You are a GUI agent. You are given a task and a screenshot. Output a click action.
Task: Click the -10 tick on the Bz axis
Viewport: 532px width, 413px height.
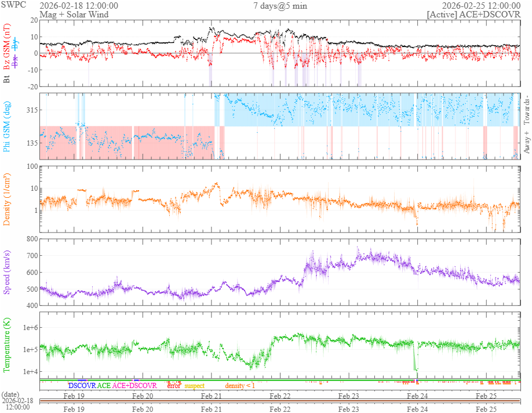pyautogui.click(x=33, y=70)
